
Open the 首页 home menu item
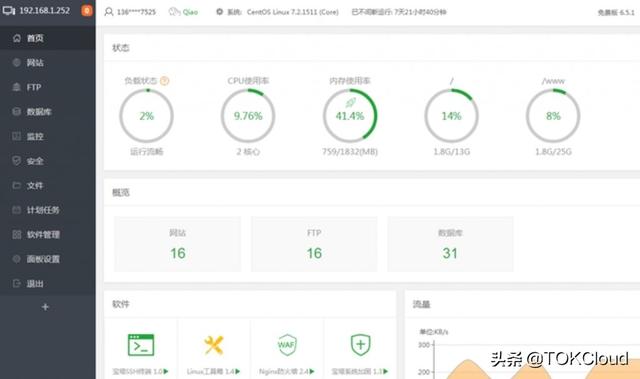[x=48, y=38]
